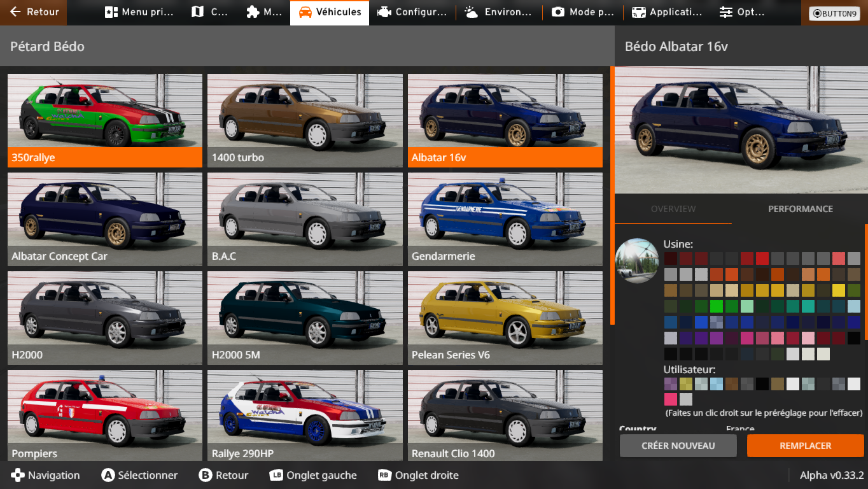The height and width of the screenshot is (489, 868).
Task: Open the puzzle piece Mods tab
Action: [x=264, y=12]
